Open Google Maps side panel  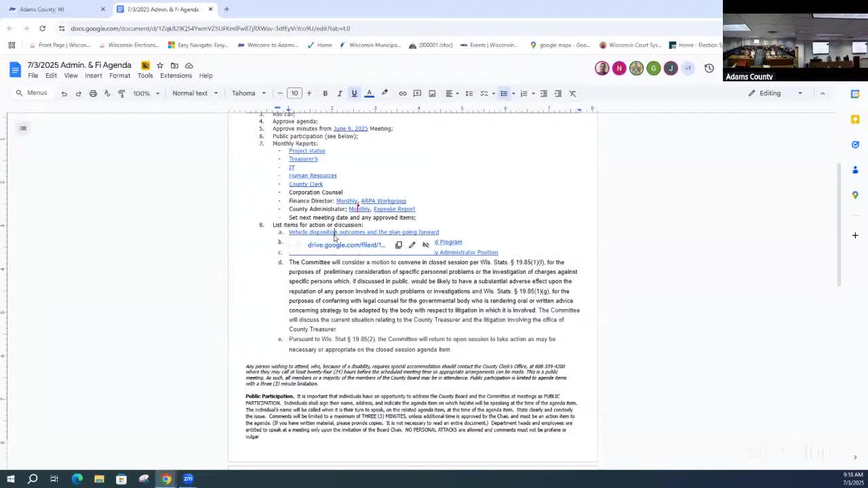pos(855,195)
